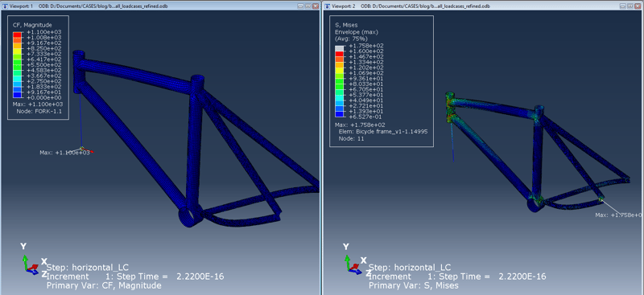Viewport: 644px width, 295px height.
Task: Click 'Node: 11' in the Mises legend
Action: (x=351, y=139)
